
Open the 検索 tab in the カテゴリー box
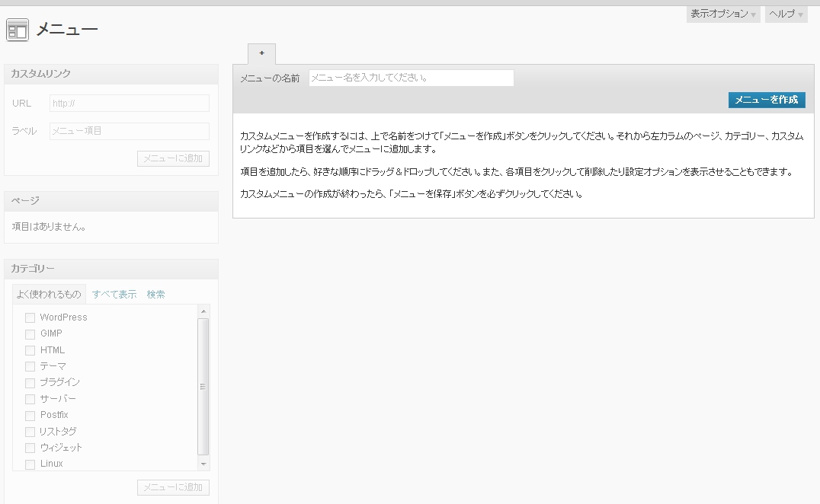(155, 293)
